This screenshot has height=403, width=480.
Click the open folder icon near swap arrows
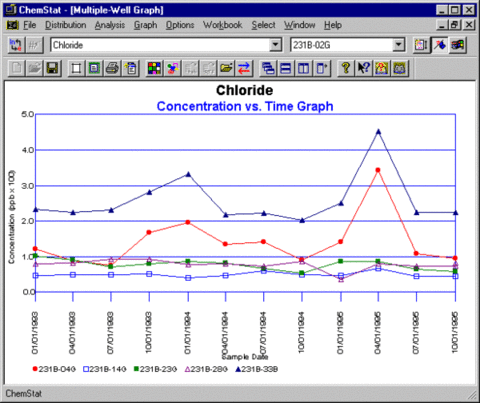point(226,68)
